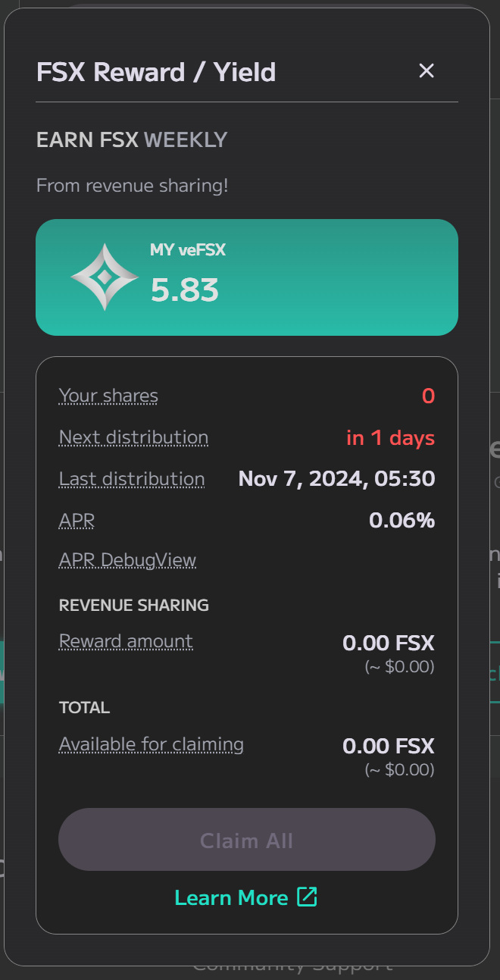Click the Available for claiming 0.00 FSX value
The width and height of the screenshot is (500, 980).
pyautogui.click(x=388, y=746)
